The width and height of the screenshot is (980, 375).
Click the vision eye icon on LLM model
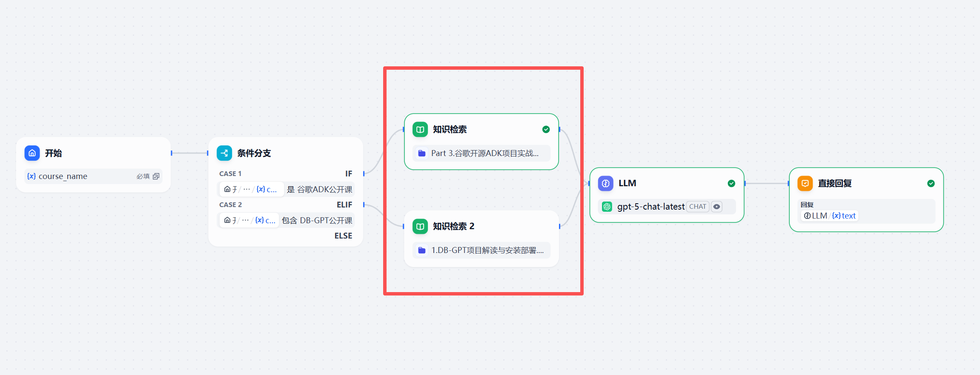coord(717,207)
